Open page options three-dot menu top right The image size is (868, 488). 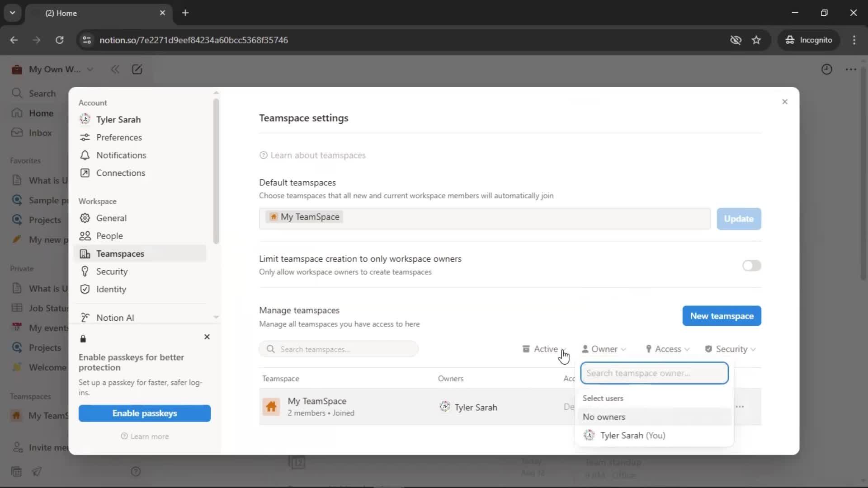[851, 69]
